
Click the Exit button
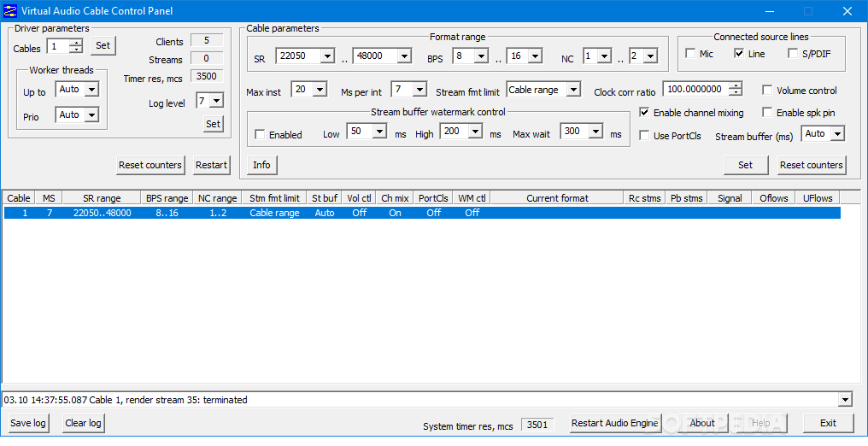tap(828, 423)
